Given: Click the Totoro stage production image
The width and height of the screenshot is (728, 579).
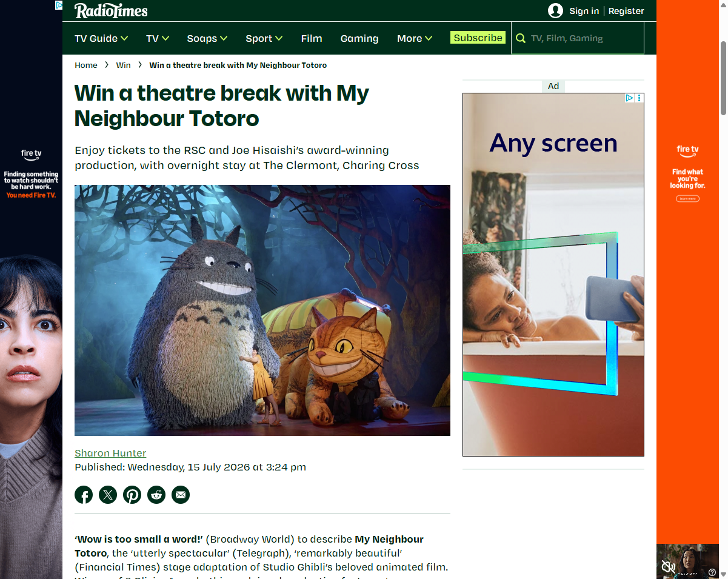Looking at the screenshot, I should pos(262,310).
